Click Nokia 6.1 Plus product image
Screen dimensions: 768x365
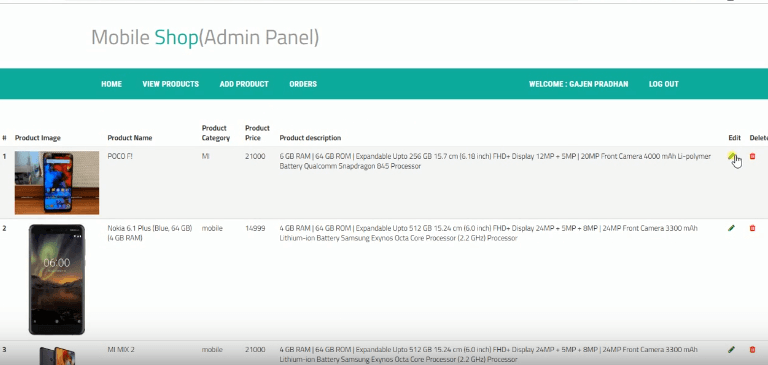(x=57, y=279)
